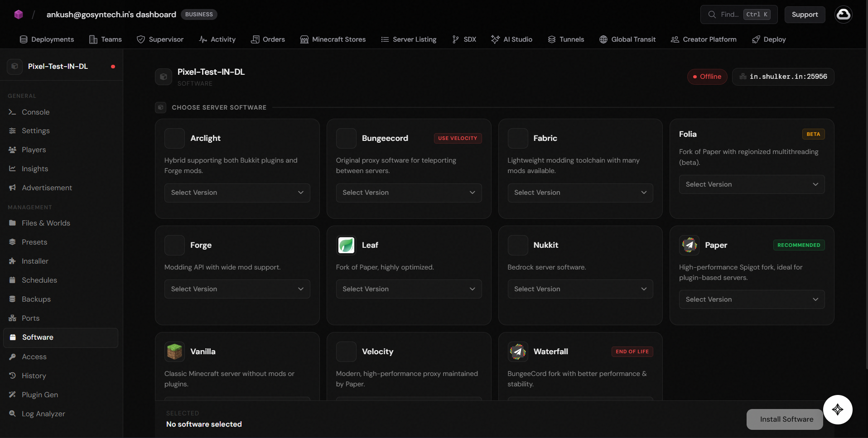The image size is (868, 438).
Task: Click the Support button
Action: [805, 14]
